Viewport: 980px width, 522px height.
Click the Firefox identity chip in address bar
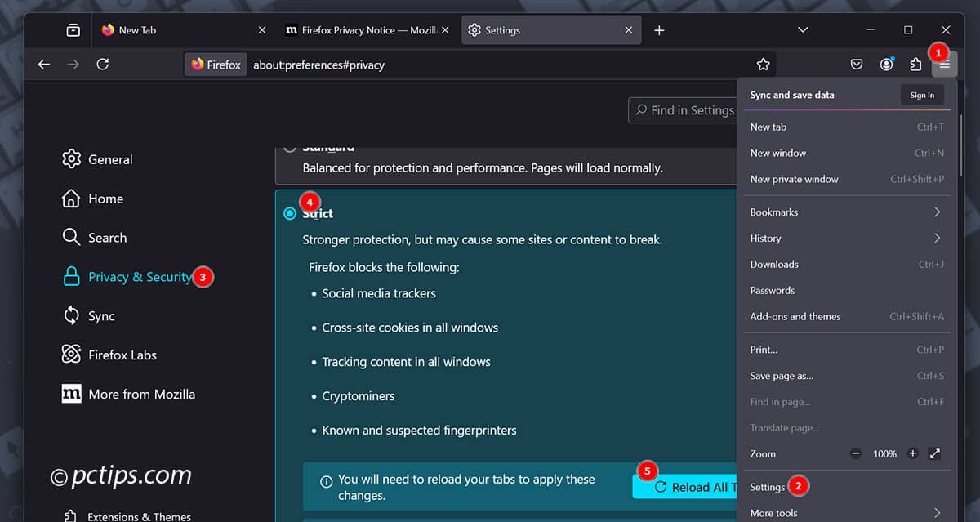pos(216,65)
